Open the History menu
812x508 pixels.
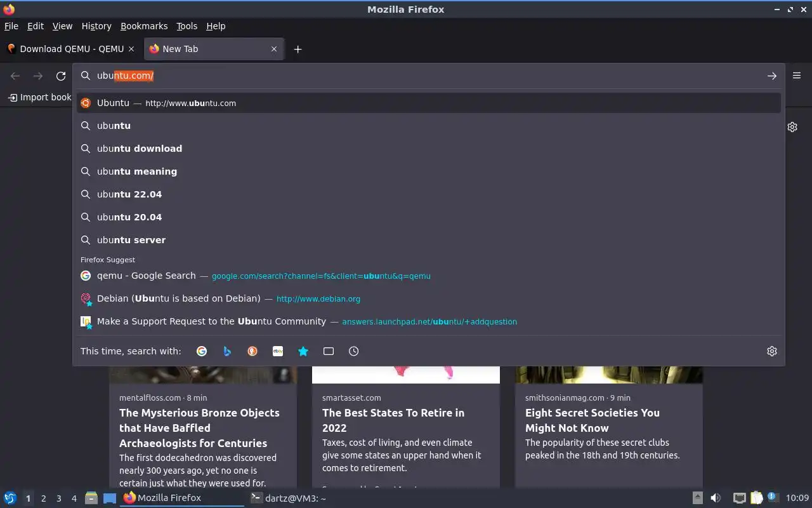[96, 26]
